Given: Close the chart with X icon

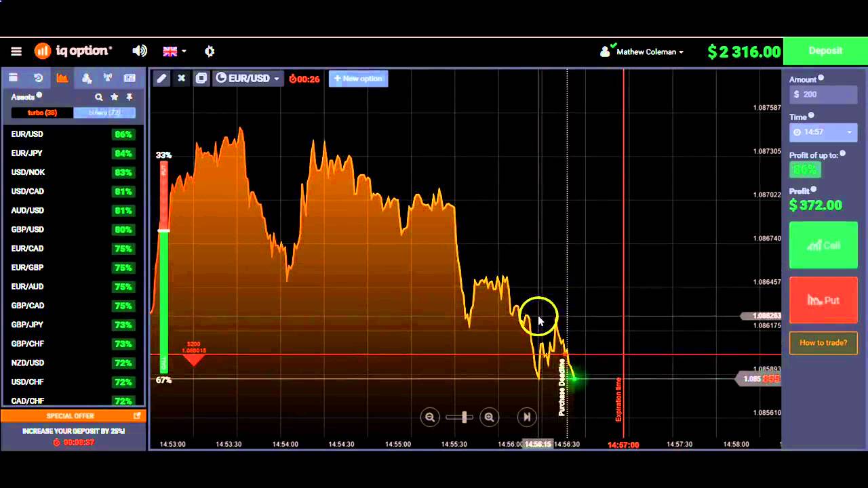Looking at the screenshot, I should (x=181, y=79).
